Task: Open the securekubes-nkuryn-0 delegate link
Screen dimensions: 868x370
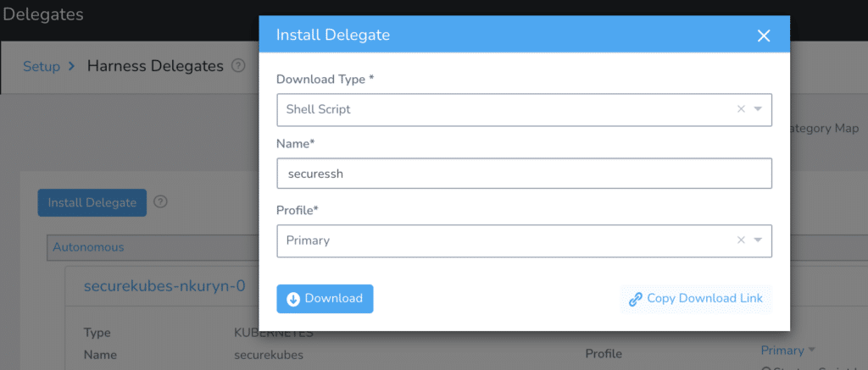Action: coord(164,286)
